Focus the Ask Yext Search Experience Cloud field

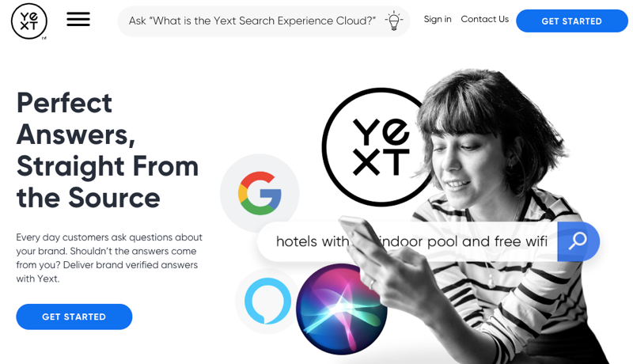pyautogui.click(x=263, y=21)
